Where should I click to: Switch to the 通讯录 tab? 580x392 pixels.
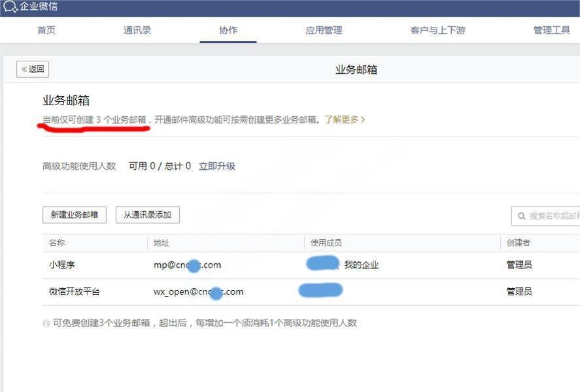(137, 30)
